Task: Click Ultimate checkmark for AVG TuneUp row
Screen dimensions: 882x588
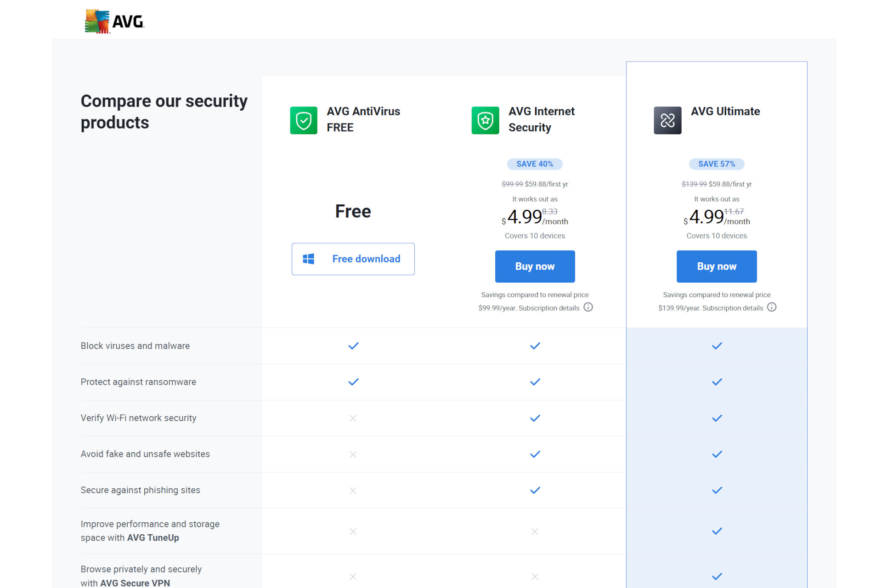Action: tap(717, 531)
